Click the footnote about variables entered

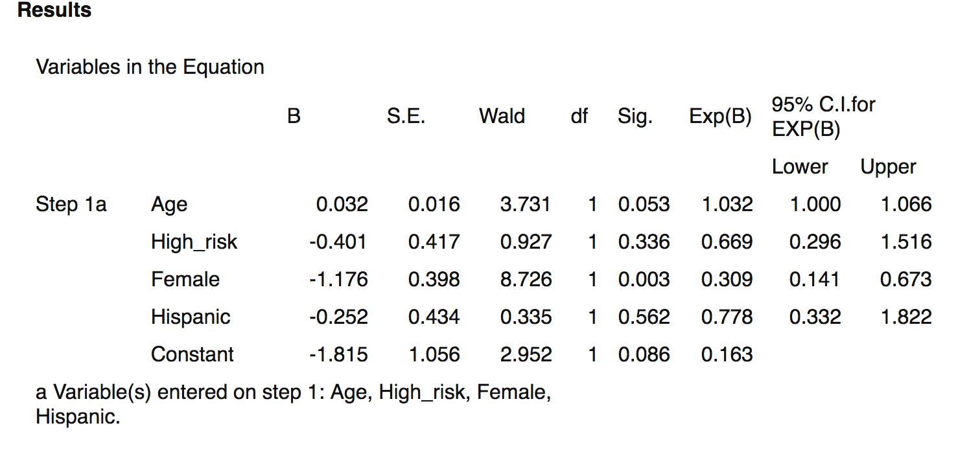(x=293, y=404)
